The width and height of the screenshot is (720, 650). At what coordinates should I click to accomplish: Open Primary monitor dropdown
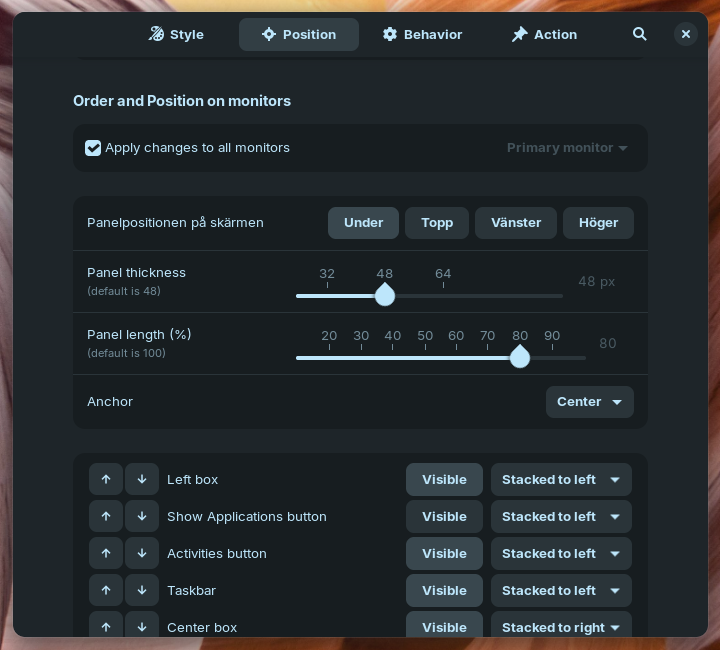[567, 148]
